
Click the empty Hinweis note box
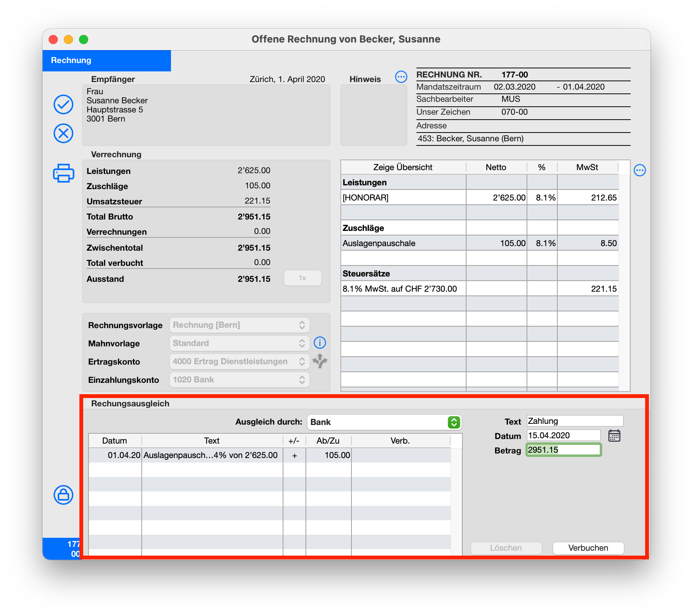click(x=374, y=115)
